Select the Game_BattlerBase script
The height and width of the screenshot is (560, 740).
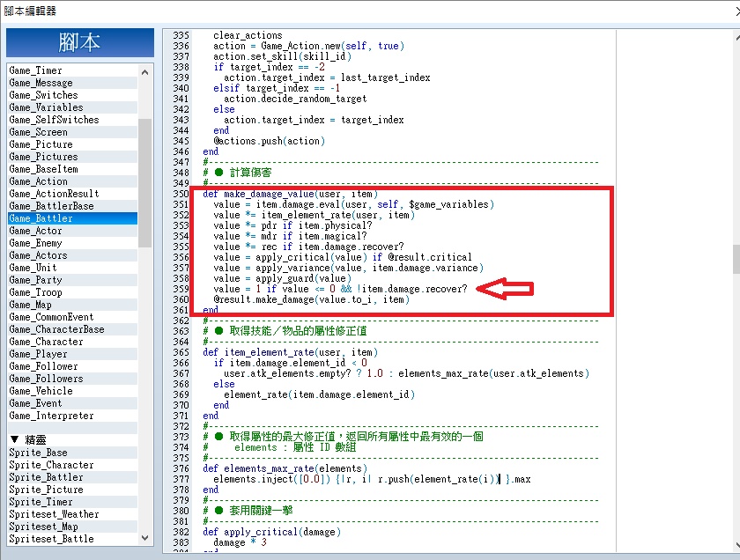pyautogui.click(x=72, y=206)
